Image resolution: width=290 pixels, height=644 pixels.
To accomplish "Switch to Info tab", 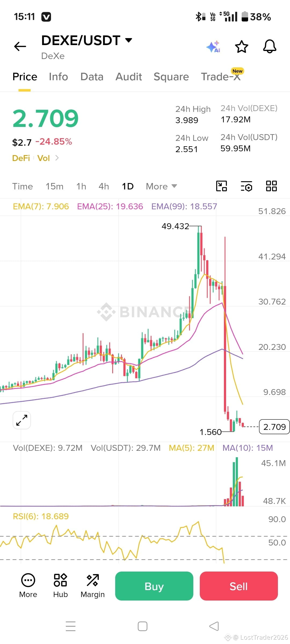I will (x=58, y=77).
